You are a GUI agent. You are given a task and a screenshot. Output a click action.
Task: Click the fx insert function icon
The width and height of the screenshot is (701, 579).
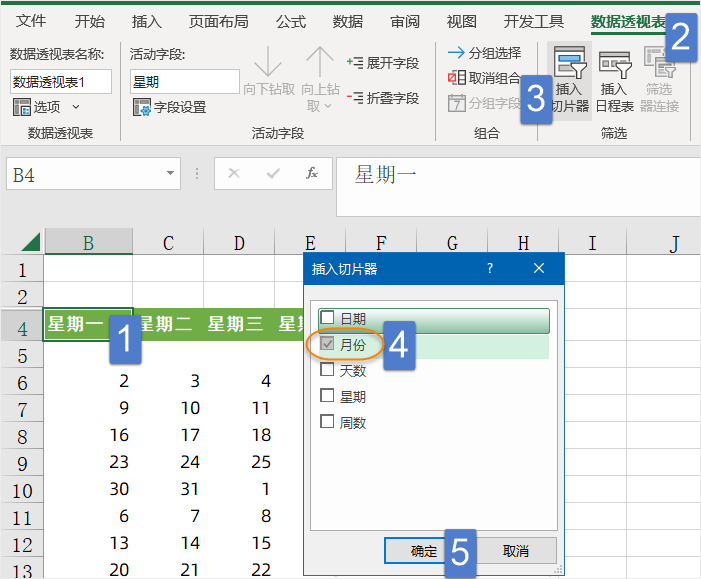(312, 174)
